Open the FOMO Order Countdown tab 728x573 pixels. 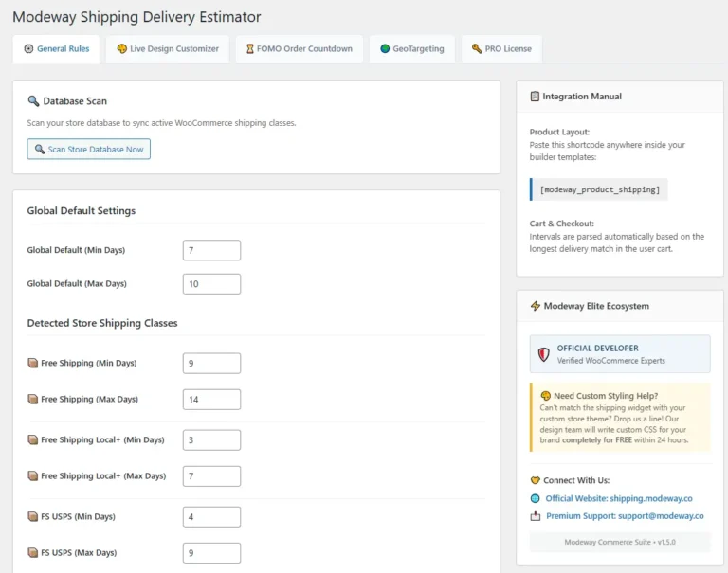[300, 48]
